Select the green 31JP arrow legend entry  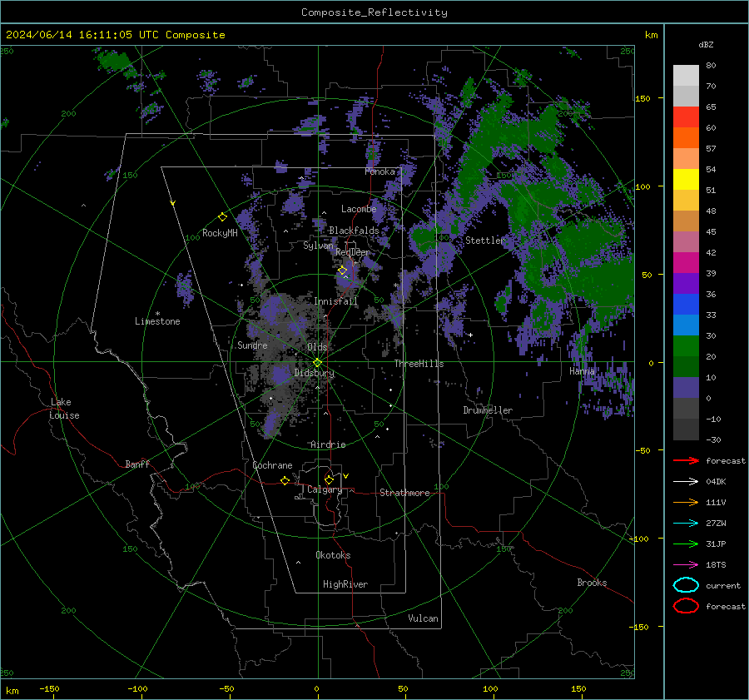tap(686, 544)
